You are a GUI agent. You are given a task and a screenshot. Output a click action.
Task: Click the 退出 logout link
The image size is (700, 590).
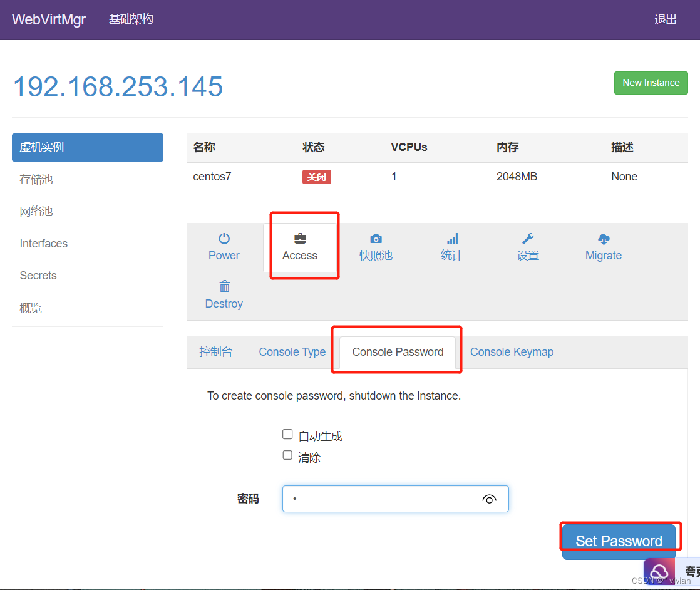click(666, 19)
